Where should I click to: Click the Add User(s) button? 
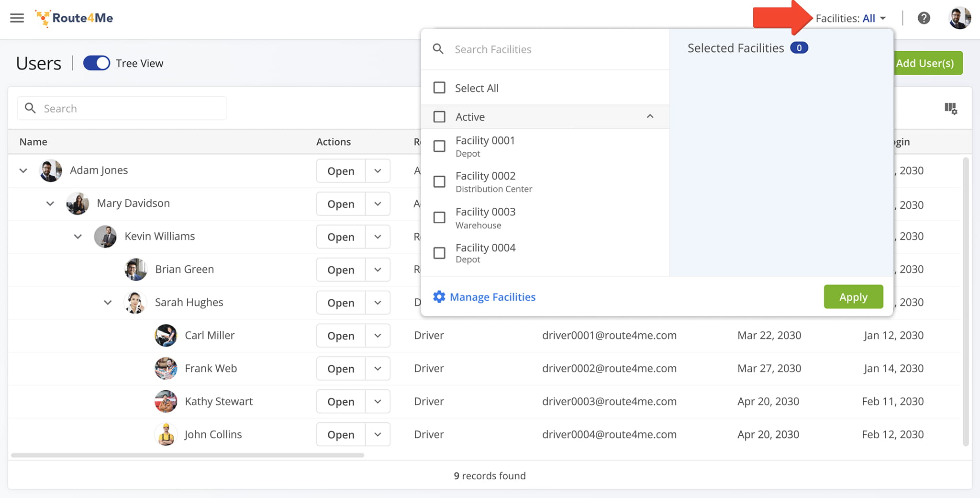click(926, 63)
